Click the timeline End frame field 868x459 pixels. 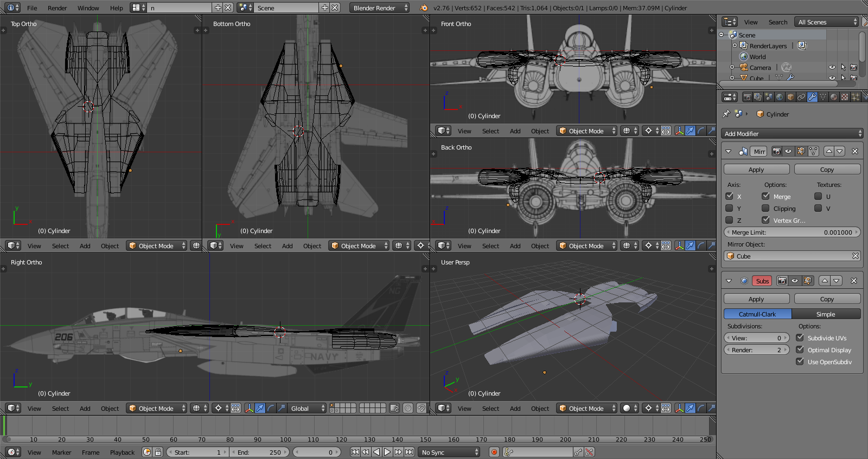(260, 452)
